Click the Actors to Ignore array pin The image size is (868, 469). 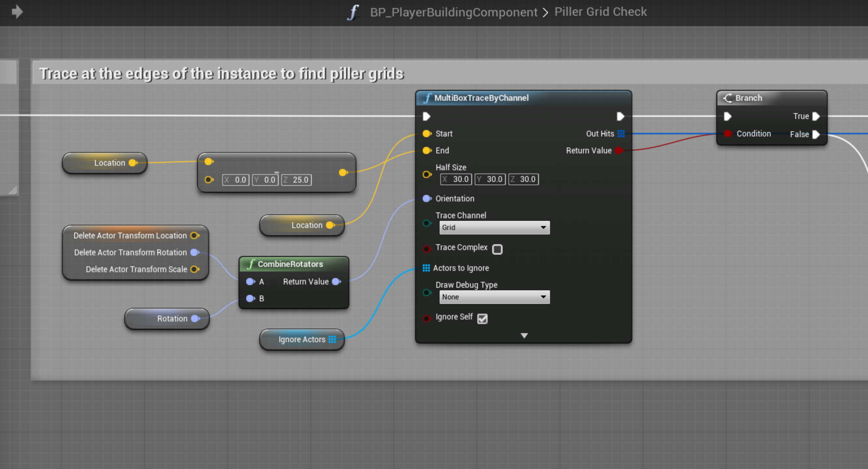[426, 268]
